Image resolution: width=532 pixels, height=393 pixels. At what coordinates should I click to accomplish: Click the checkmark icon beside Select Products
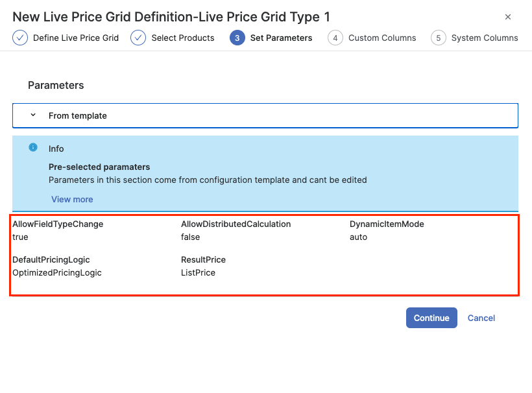138,38
